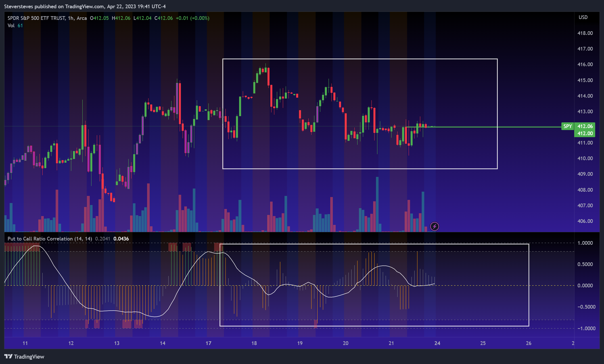Image resolution: width=604 pixels, height=364 pixels.
Task: Click the purple lightning bolt icon
Action: click(x=434, y=226)
